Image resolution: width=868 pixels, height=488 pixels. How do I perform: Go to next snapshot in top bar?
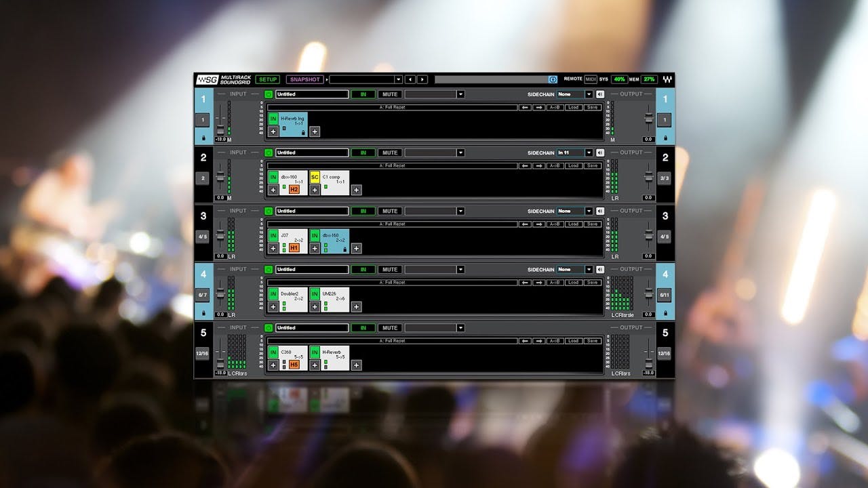pos(422,79)
